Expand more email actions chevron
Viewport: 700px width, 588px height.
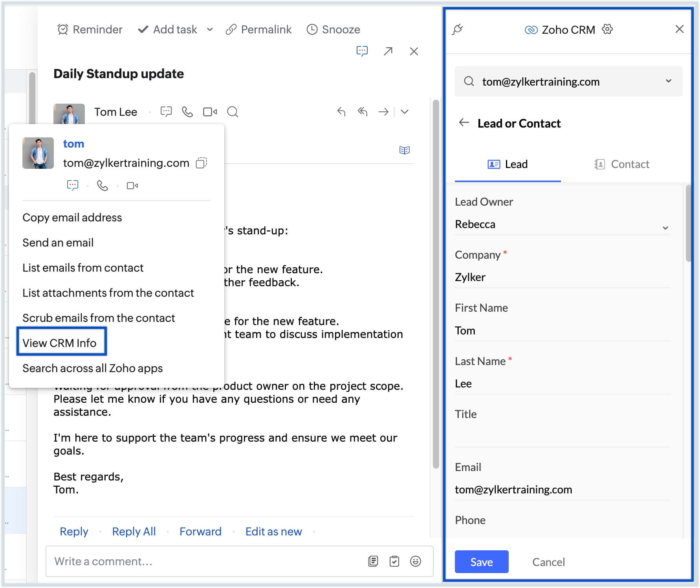click(405, 112)
